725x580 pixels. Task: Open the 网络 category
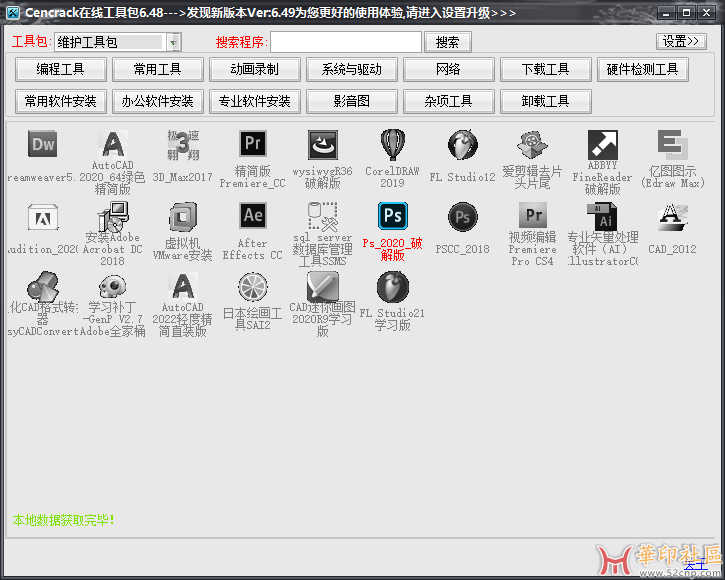(449, 69)
